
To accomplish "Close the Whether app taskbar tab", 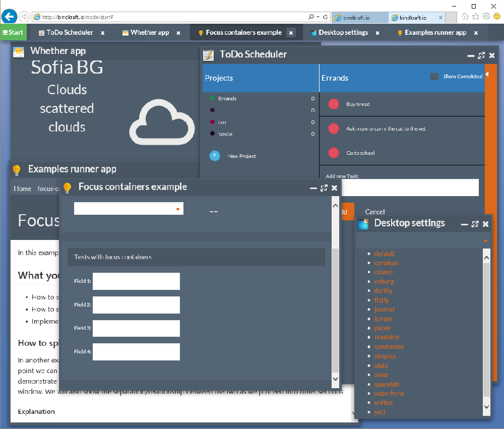I will coord(178,33).
